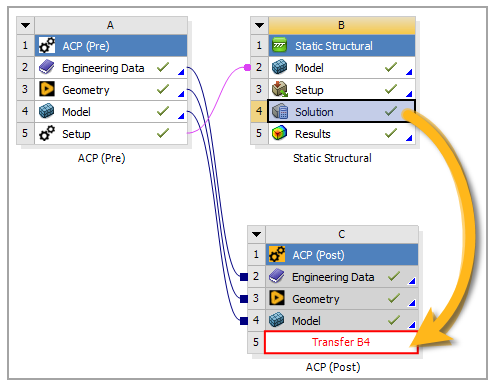This screenshot has height=388, width=495.
Task: Open the system C dropdown menu arrow
Action: tap(256, 234)
